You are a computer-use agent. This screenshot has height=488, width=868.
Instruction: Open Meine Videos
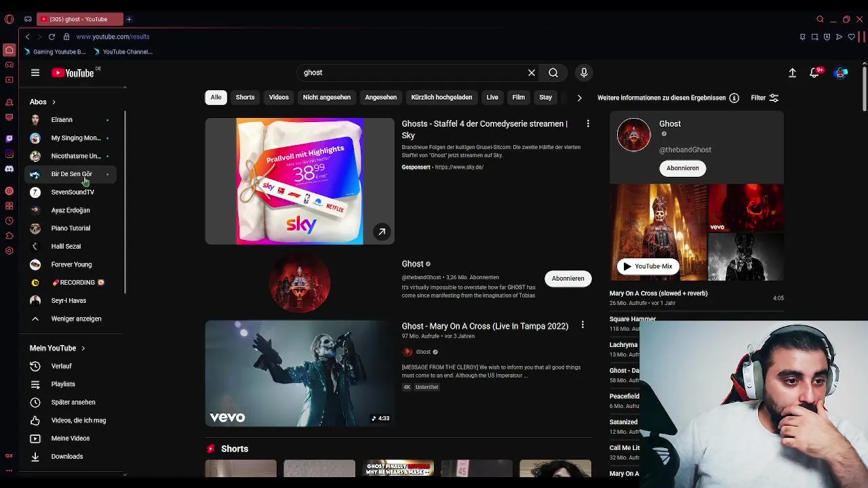tap(71, 439)
